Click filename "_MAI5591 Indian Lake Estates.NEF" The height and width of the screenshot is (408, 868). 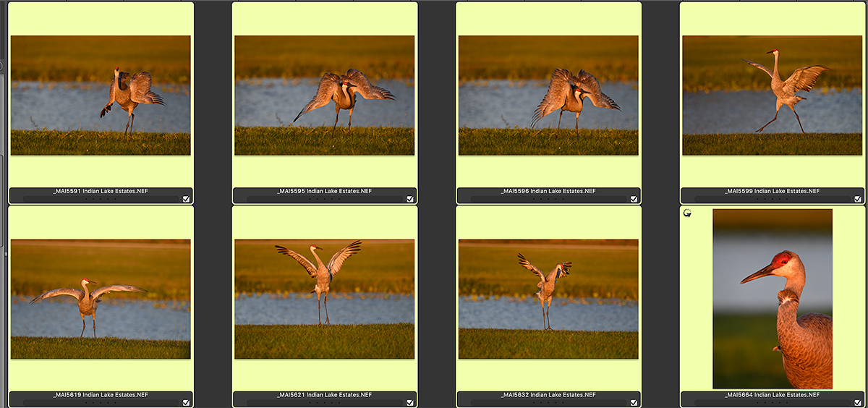coord(101,191)
